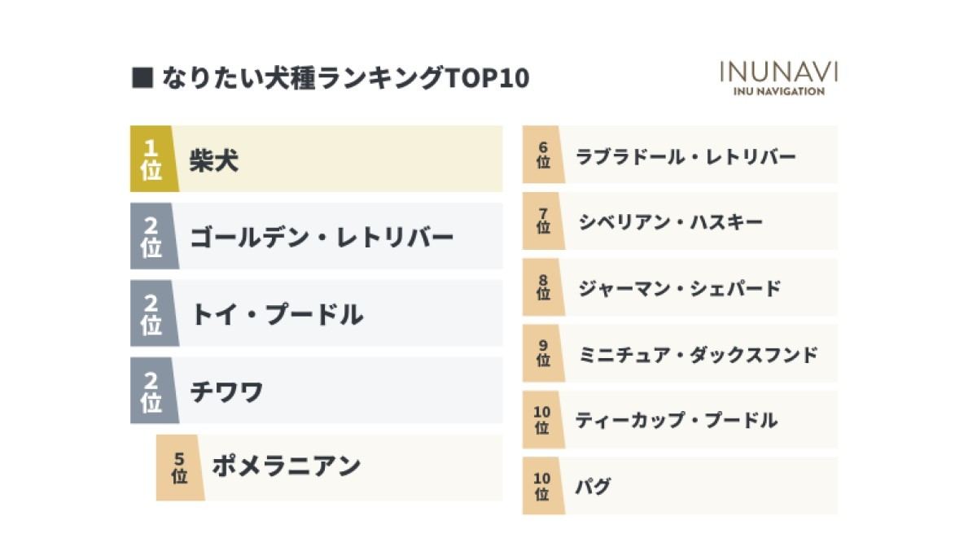Select the 柴犬 ranking row
977x560 pixels.
(317, 159)
